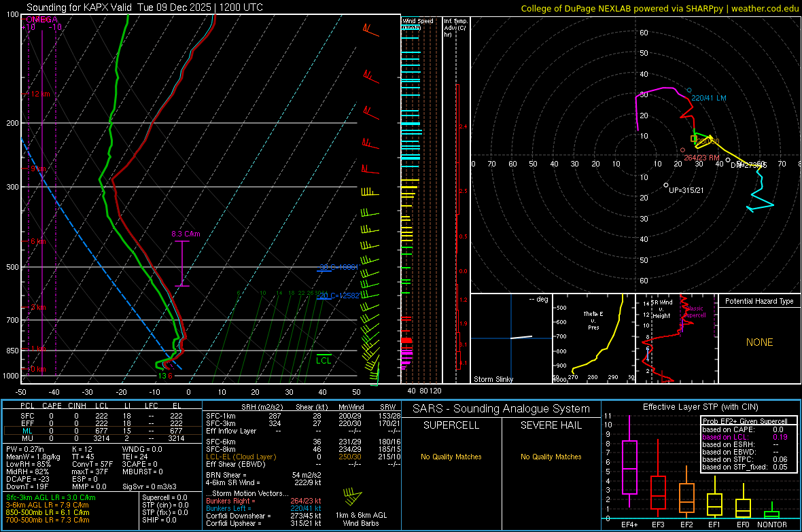Select the SFC parcel row
This screenshot has height=532, width=802.
click(x=101, y=416)
